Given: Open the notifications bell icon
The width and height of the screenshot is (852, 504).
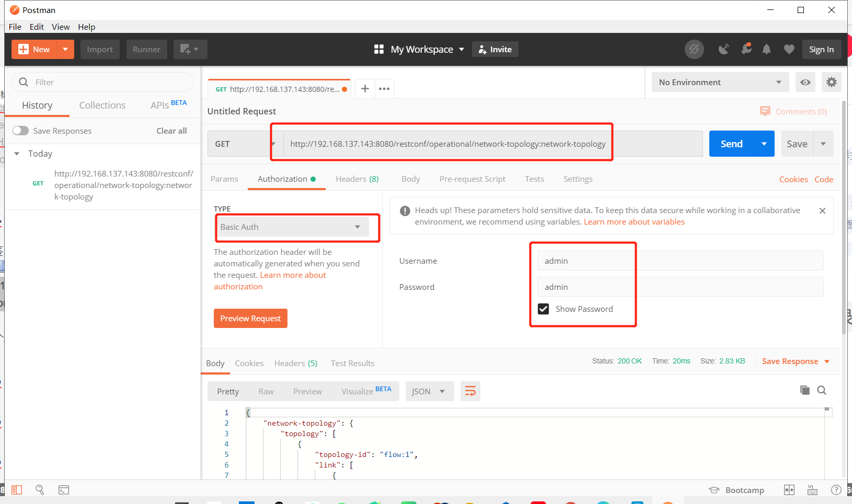Looking at the screenshot, I should (x=767, y=49).
